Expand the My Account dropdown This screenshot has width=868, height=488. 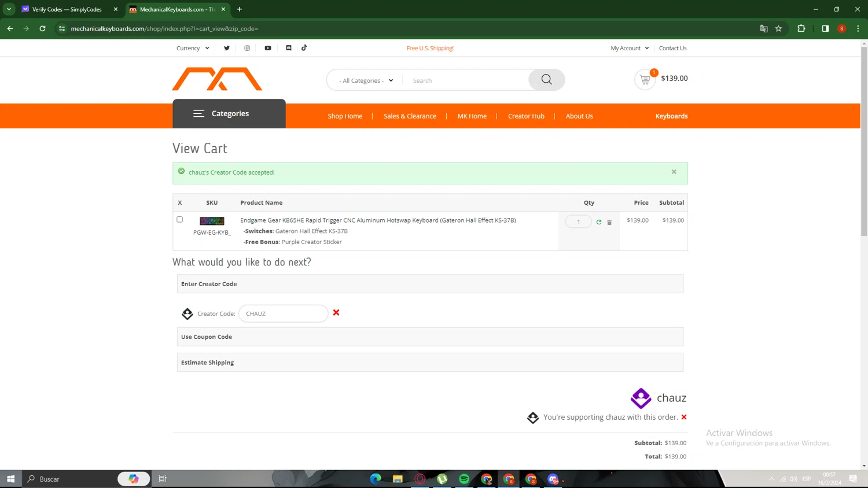tap(630, 48)
